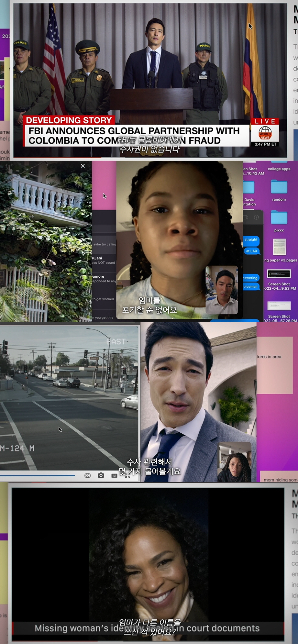The height and width of the screenshot is (644, 298).
Task: Open Screen Shot 2022-05...57.26 PM file
Action: click(279, 306)
